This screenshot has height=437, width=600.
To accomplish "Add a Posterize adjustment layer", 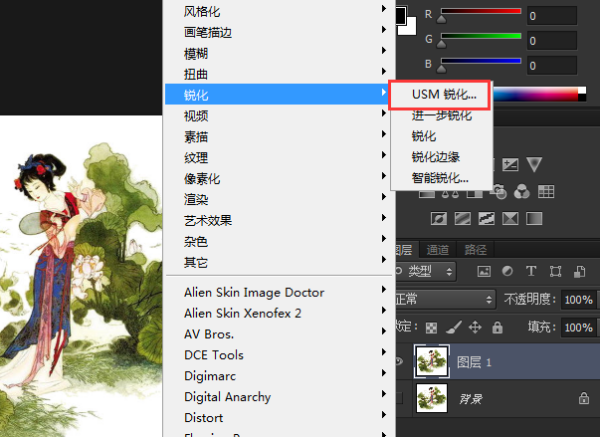I will (462, 218).
